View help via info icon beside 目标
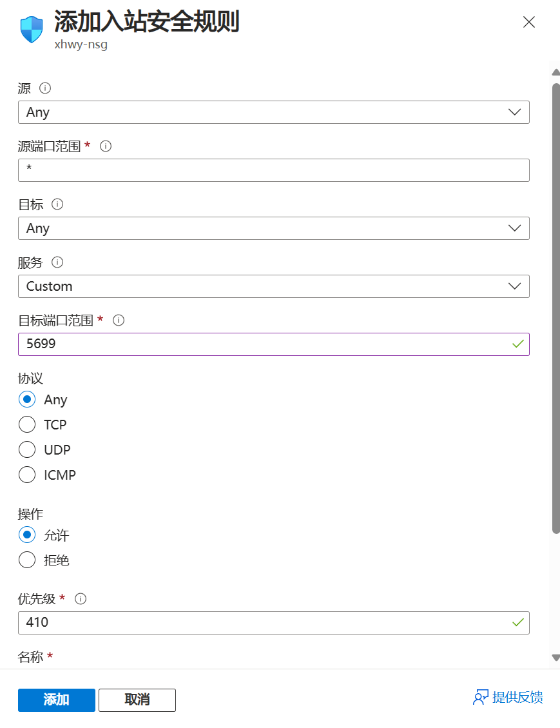560x728 pixels. click(57, 204)
